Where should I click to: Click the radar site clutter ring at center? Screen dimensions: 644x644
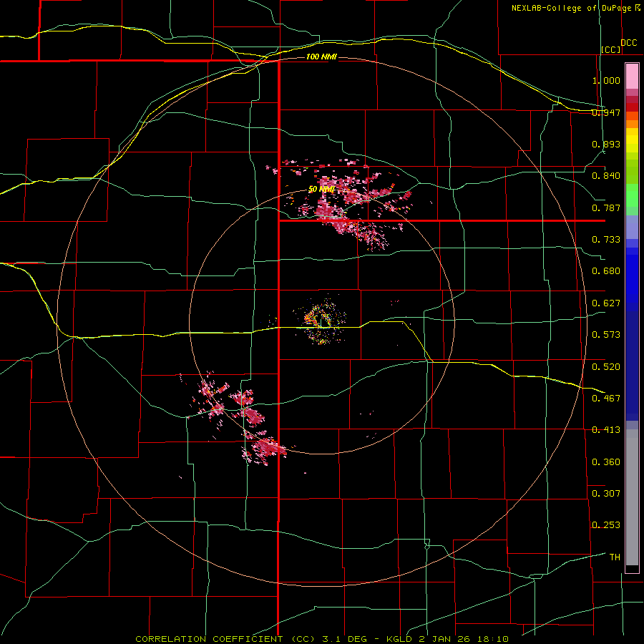pyautogui.click(x=321, y=320)
